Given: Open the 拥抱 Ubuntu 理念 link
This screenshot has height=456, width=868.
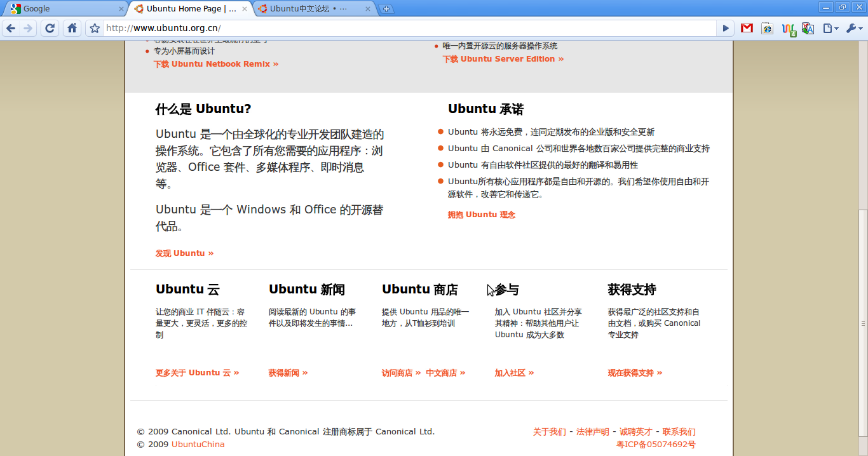Looking at the screenshot, I should point(481,215).
